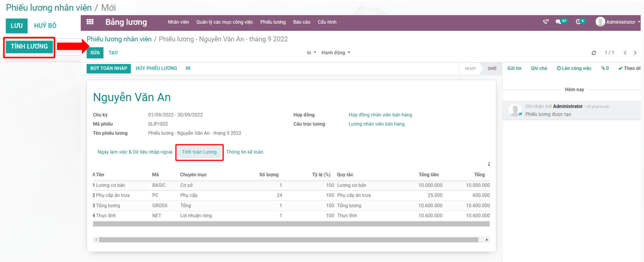644x262 pixels.
Task: Click horizontal scrollbar thumb of salary table
Action: point(288,240)
